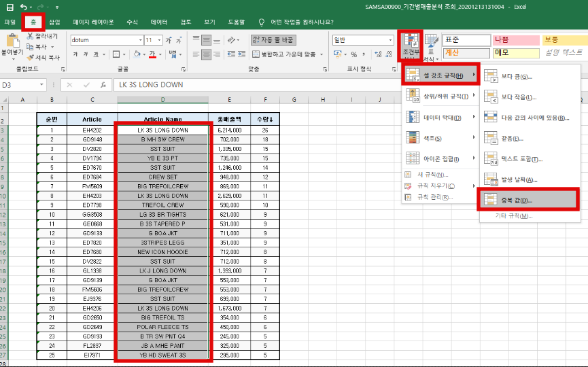This screenshot has height=367, width=588.
Task: Activate format painter 서식 복사
Action: pyautogui.click(x=43, y=57)
